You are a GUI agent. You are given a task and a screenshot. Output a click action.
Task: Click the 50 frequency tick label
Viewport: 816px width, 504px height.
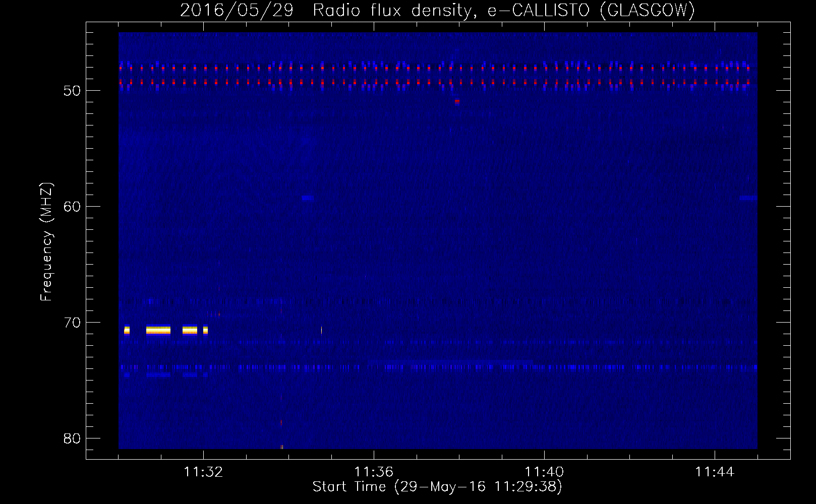tap(72, 91)
